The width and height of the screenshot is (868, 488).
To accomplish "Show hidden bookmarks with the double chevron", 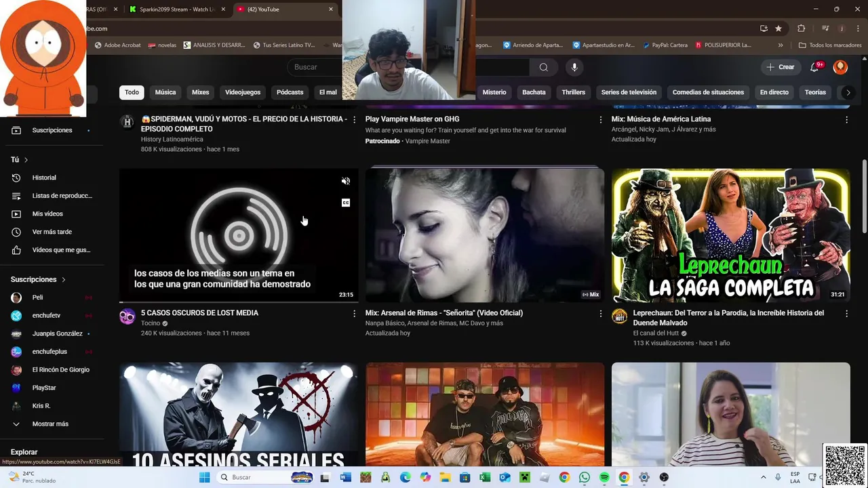I will pos(781,45).
